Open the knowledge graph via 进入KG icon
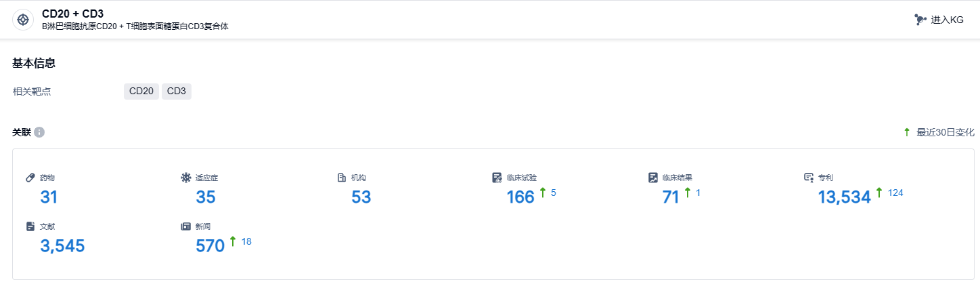Viewport: 980px width, 282px height. pyautogui.click(x=920, y=20)
